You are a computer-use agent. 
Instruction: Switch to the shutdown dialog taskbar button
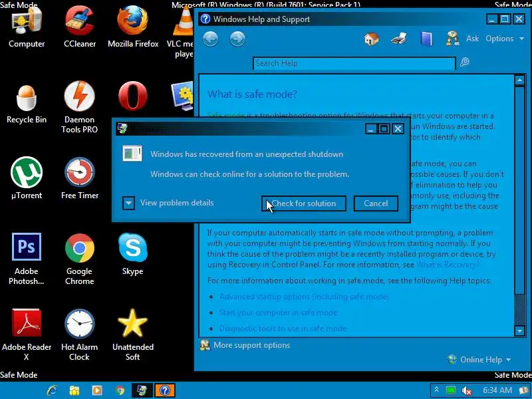point(142,390)
